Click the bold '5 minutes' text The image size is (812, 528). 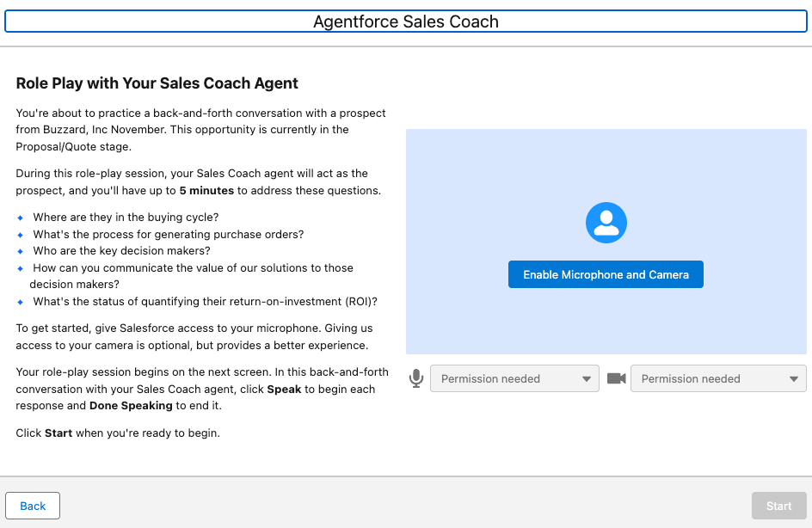point(206,191)
